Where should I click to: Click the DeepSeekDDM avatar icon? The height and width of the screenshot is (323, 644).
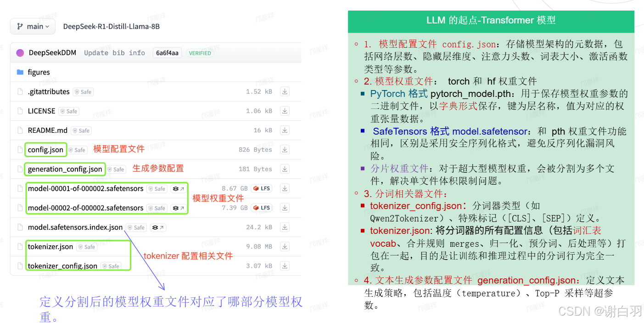[x=20, y=53]
